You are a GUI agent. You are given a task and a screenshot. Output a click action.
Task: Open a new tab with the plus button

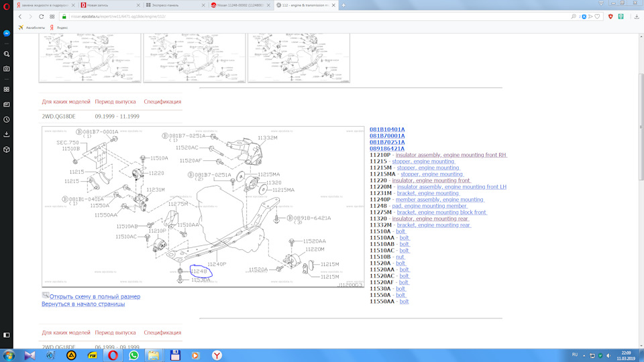tap(344, 5)
